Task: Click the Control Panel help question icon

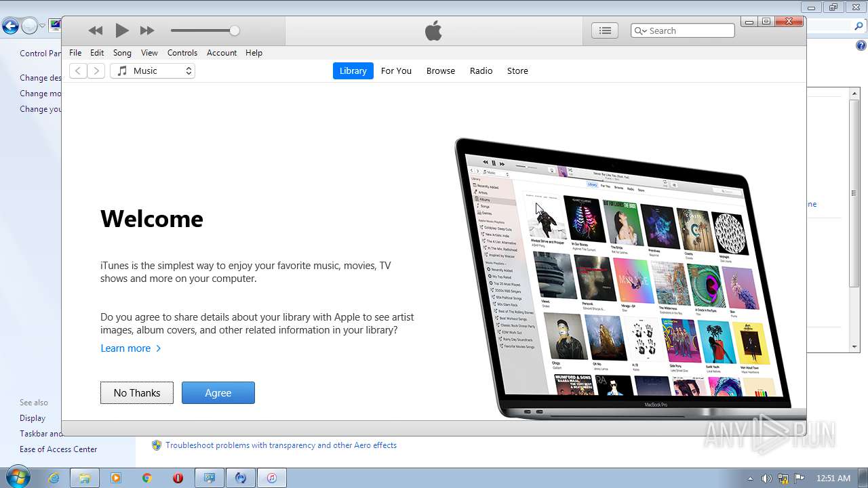Action: [861, 45]
